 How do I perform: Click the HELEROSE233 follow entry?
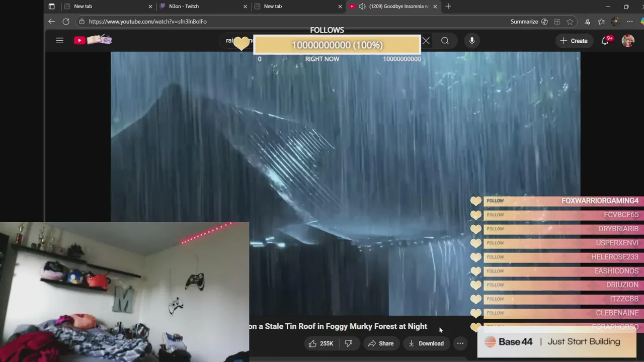click(557, 257)
